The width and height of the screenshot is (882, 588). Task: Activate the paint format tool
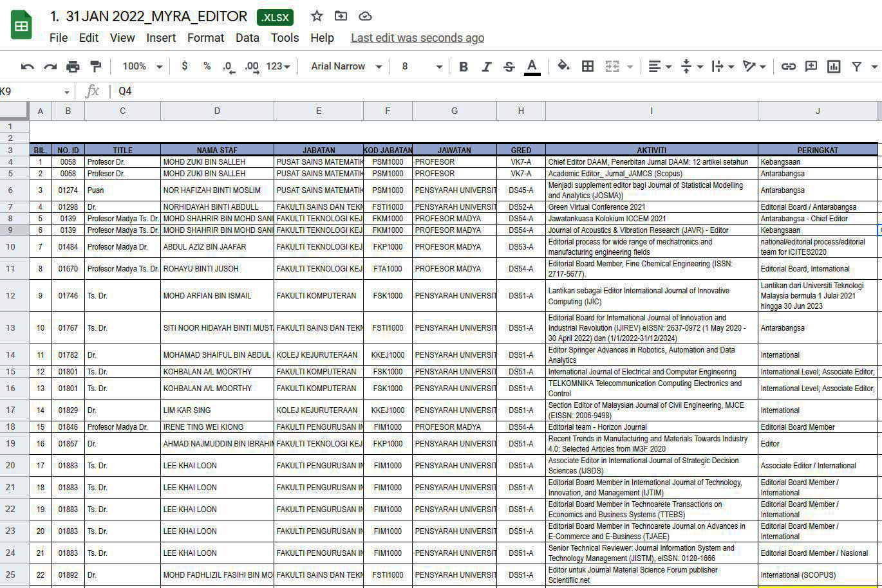(x=95, y=66)
